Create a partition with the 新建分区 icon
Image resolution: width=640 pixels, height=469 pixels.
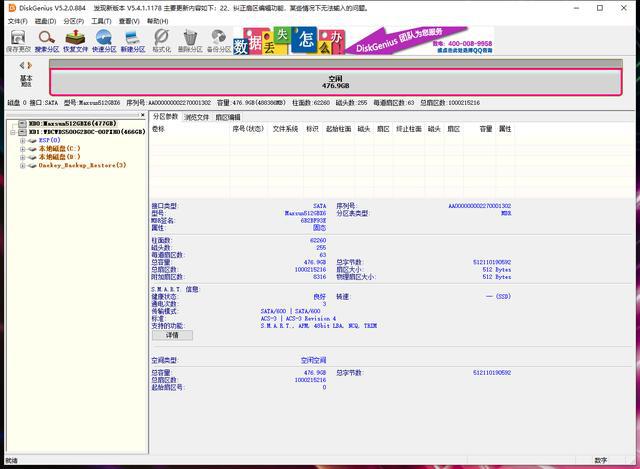pyautogui.click(x=133, y=41)
